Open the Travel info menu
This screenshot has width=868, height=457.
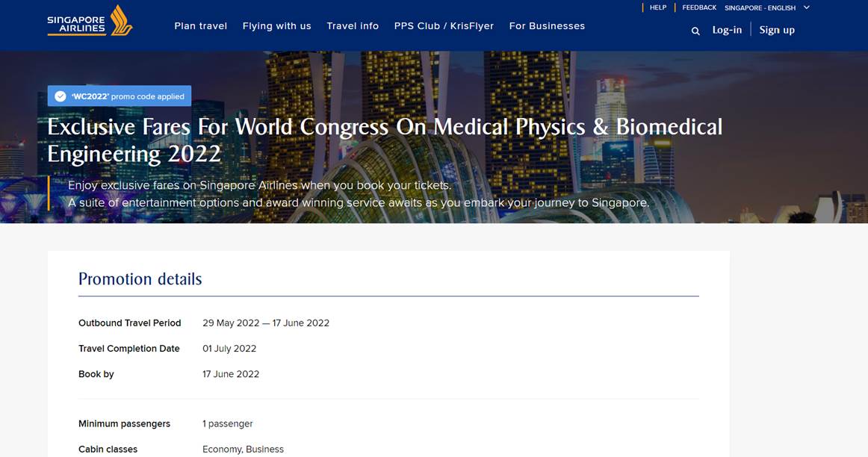point(353,26)
